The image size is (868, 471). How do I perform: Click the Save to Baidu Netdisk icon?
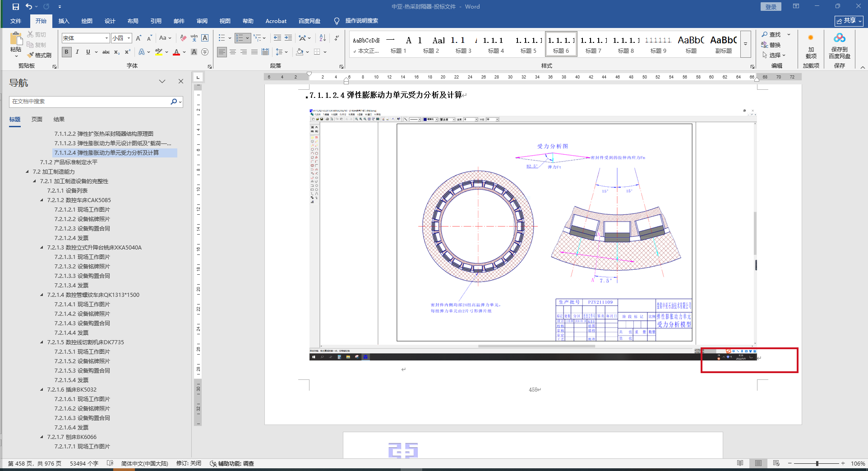pyautogui.click(x=839, y=38)
